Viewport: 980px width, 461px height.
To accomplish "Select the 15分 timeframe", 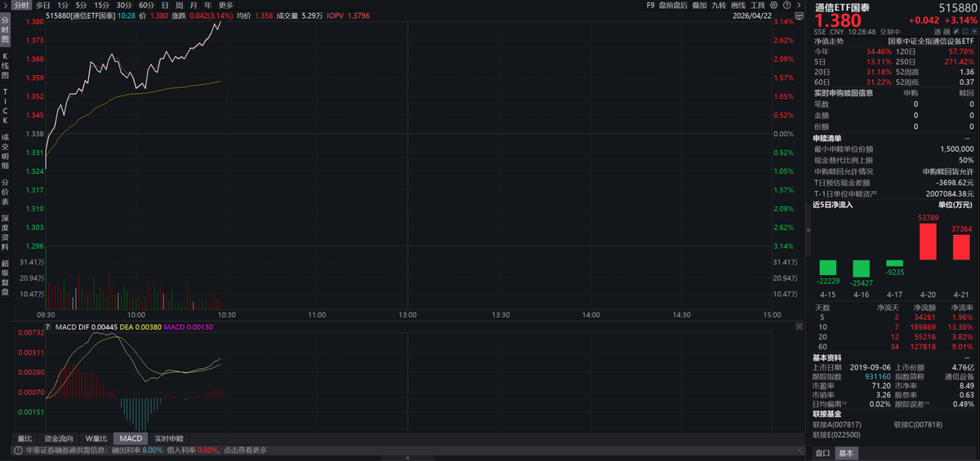I will (x=101, y=5).
